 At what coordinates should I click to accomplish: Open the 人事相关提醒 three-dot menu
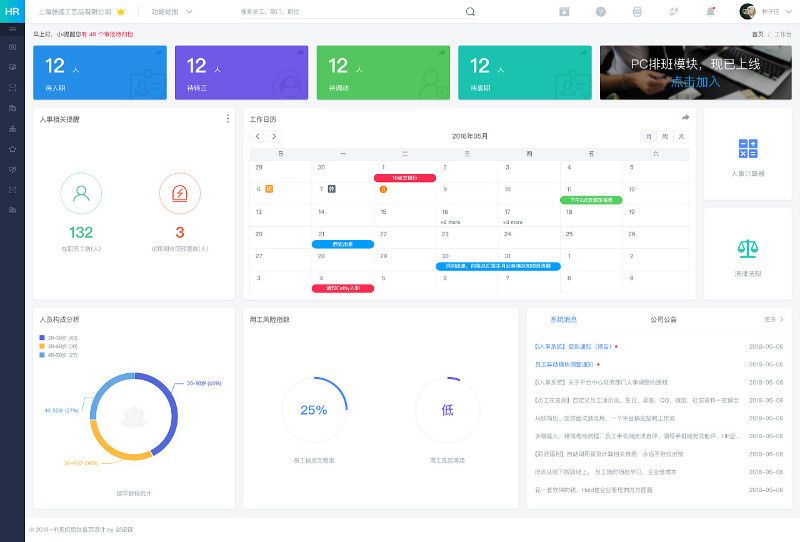[228, 119]
